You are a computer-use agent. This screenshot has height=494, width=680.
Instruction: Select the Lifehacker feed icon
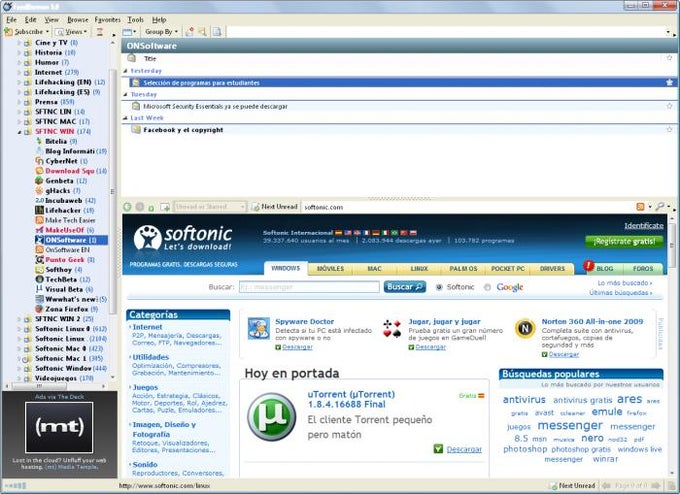(39, 210)
